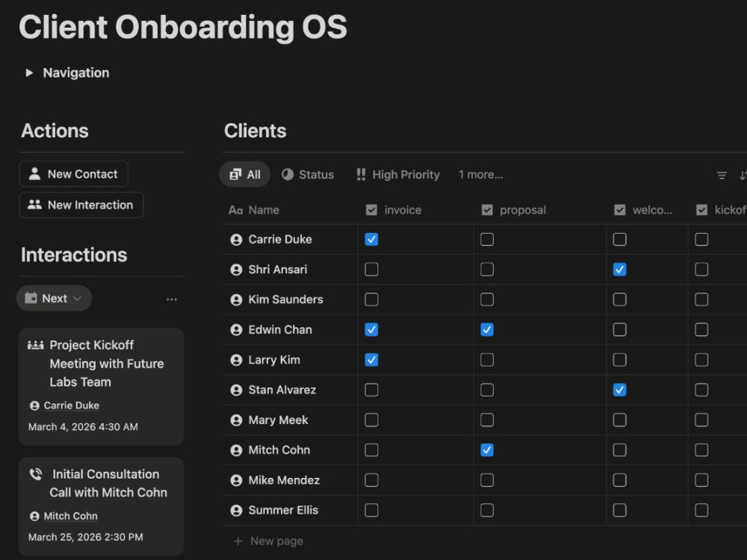The width and height of the screenshot is (747, 560).
Task: Uncheck welcome checkbox for Stan Alvarez
Action: tap(619, 390)
